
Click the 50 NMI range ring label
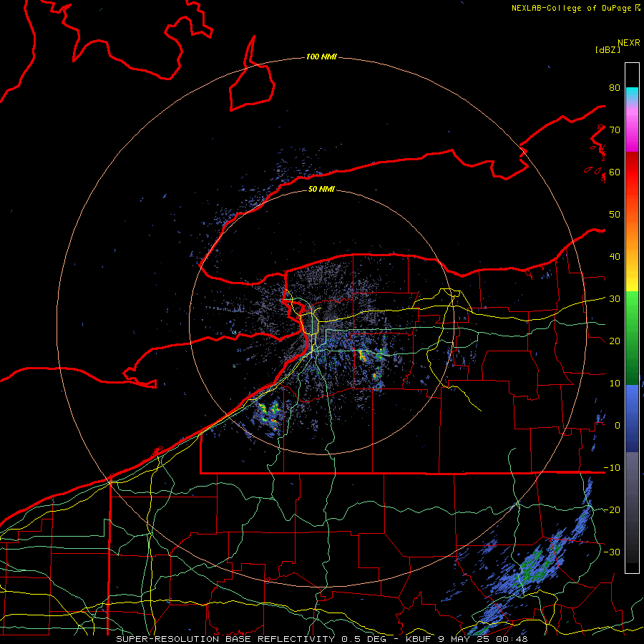(321, 189)
